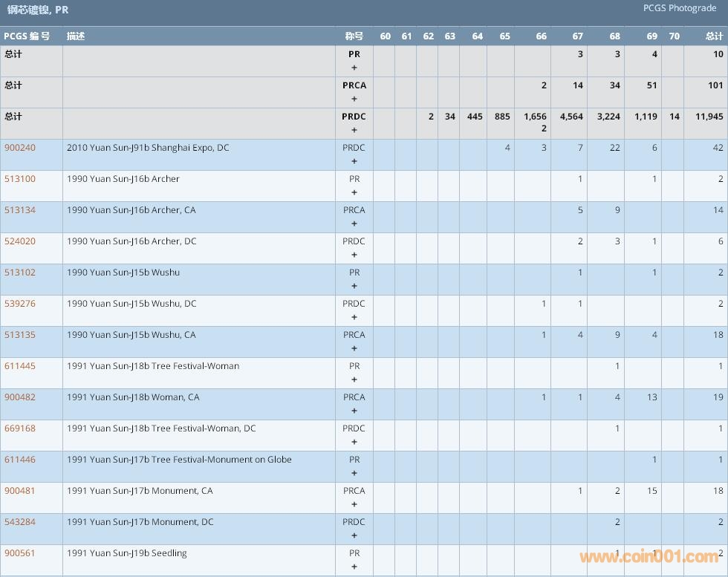This screenshot has width=728, height=577.
Task: Click the 描述 column header
Action: tap(76, 36)
